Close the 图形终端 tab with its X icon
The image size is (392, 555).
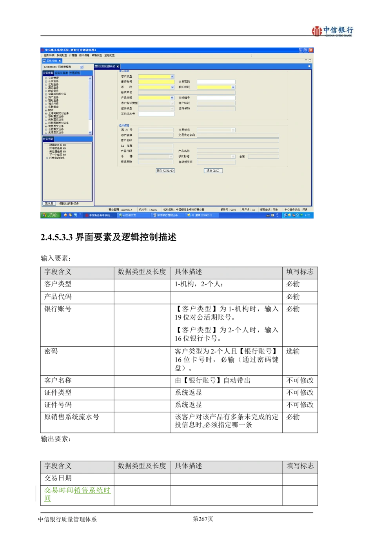pyautogui.click(x=60, y=61)
